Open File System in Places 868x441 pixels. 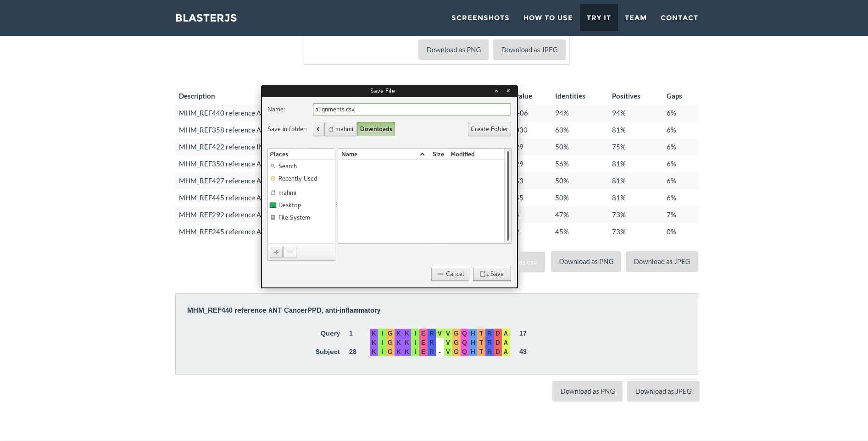294,218
